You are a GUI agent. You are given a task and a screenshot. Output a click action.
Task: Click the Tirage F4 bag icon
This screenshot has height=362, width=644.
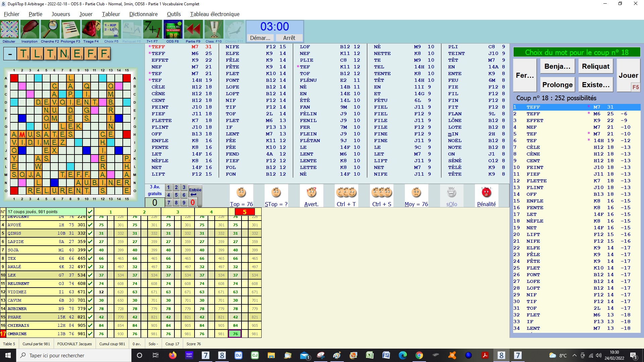tap(91, 30)
